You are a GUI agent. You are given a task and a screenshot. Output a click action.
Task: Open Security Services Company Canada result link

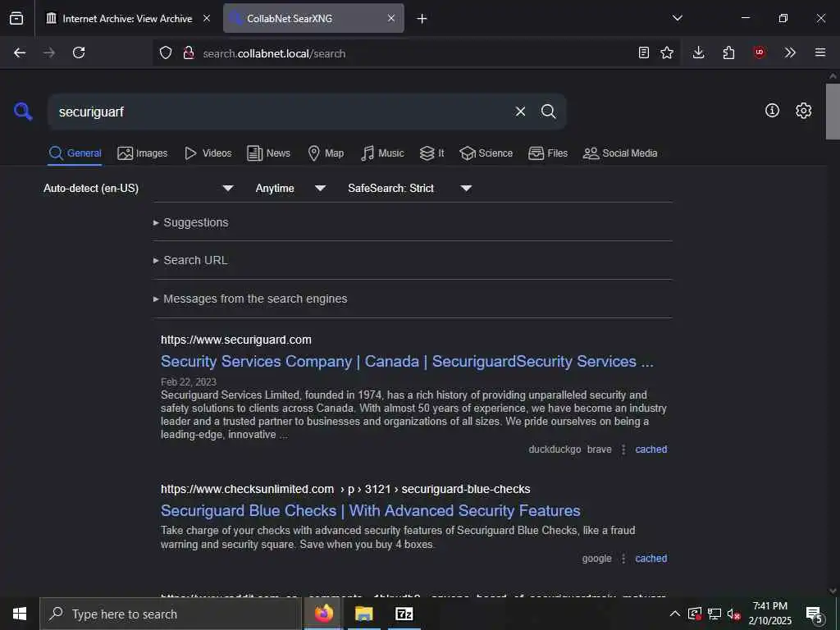(x=407, y=362)
